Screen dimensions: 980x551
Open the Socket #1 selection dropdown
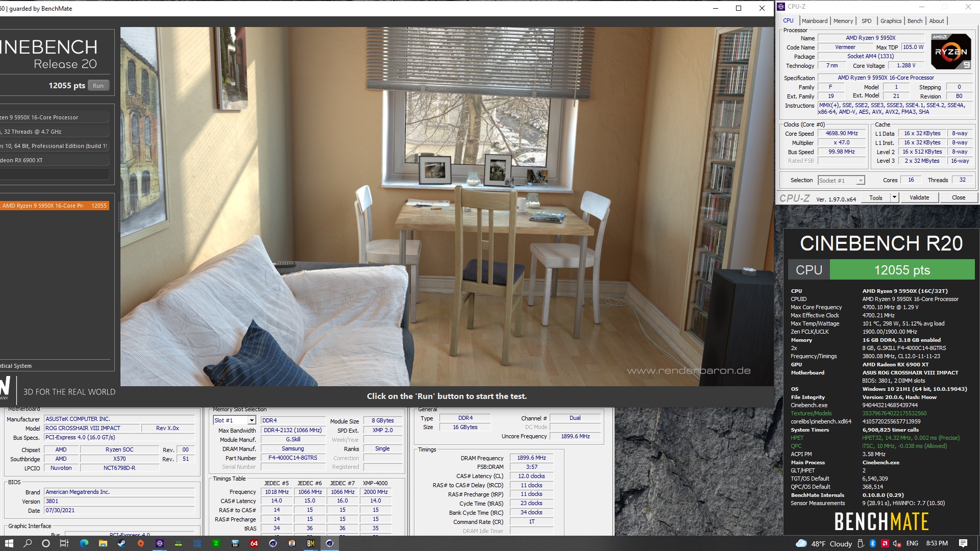coord(841,181)
